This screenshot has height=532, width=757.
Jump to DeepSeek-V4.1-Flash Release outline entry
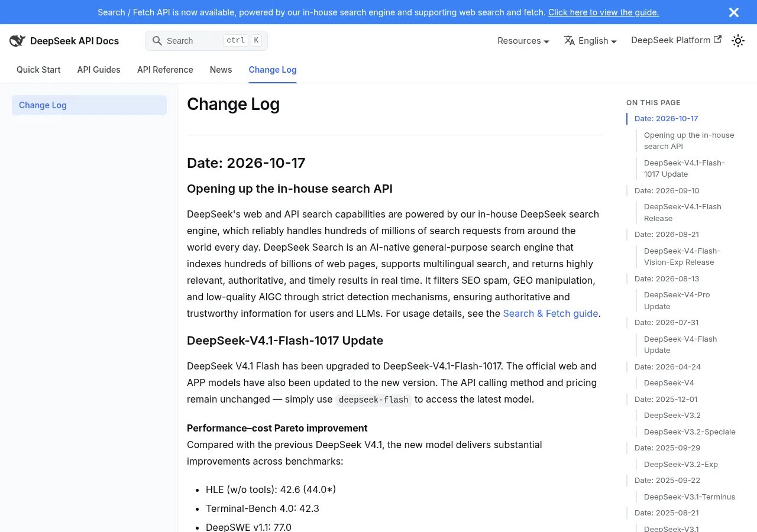[682, 212]
